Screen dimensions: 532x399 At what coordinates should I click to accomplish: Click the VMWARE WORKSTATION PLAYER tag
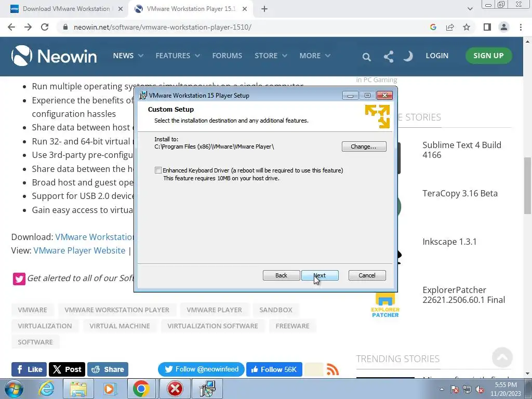coord(117,310)
